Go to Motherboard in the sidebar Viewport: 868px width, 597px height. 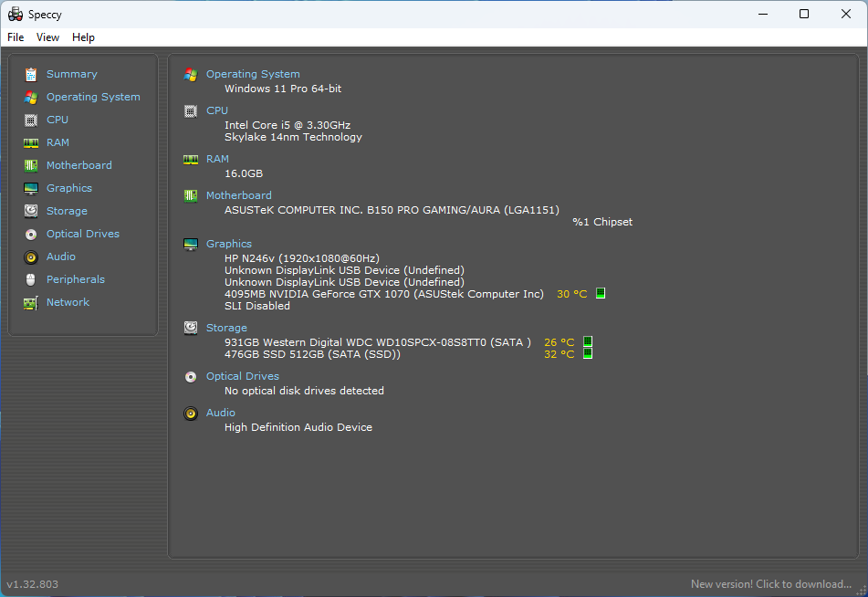click(x=79, y=165)
